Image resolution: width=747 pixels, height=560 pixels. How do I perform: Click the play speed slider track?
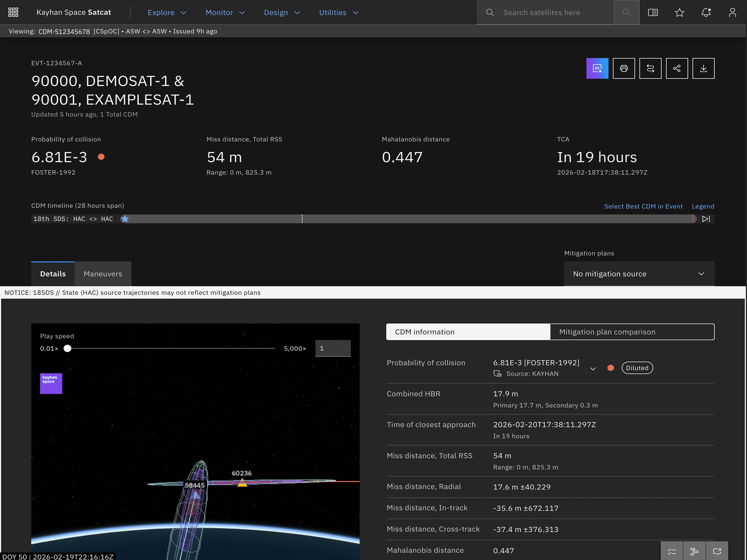point(171,348)
